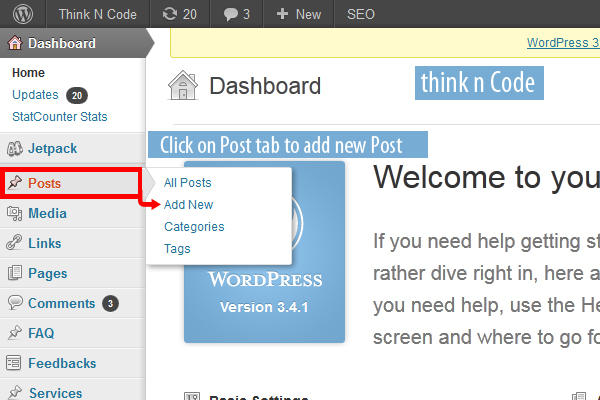Click the plus icon beside New
The image size is (600, 400).
pos(282,14)
